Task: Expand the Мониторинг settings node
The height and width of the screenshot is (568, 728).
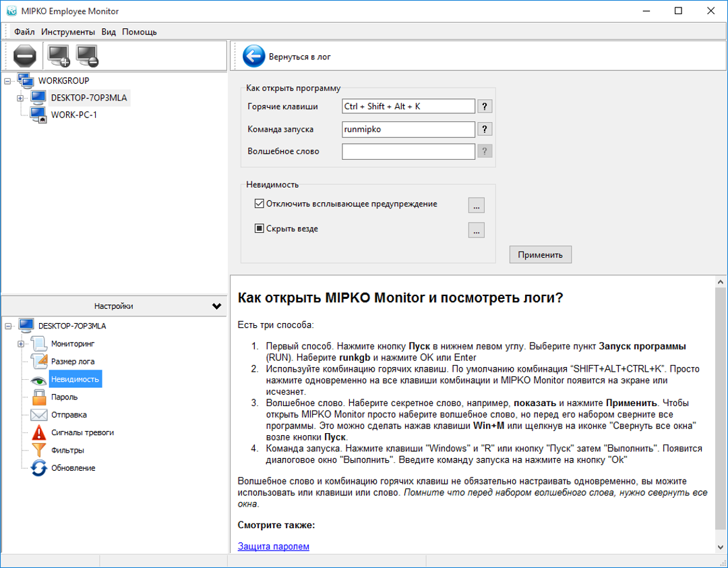Action: [x=20, y=344]
